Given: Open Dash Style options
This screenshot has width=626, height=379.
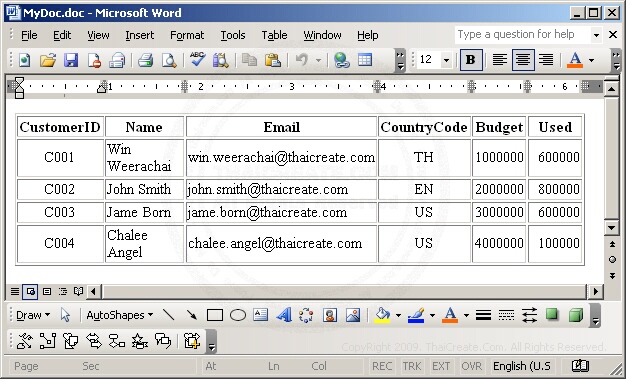Looking at the screenshot, I should click(506, 316).
